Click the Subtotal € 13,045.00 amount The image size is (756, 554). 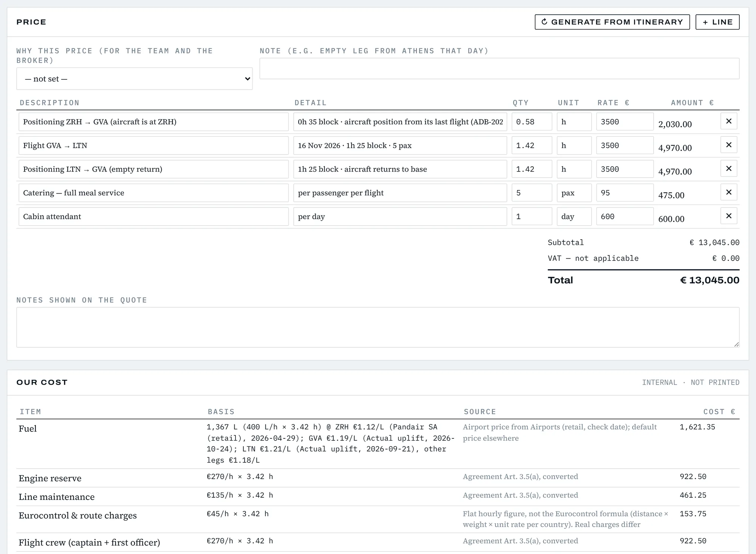pyautogui.click(x=714, y=242)
